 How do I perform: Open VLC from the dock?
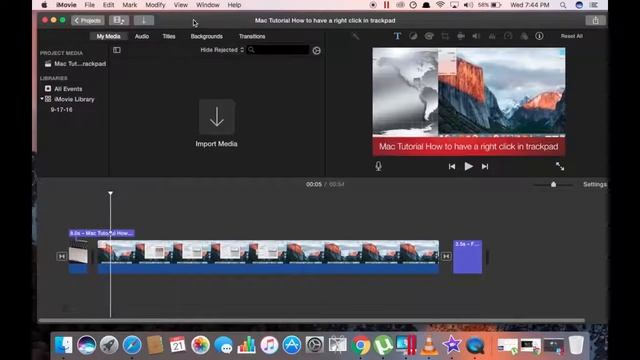click(x=429, y=345)
